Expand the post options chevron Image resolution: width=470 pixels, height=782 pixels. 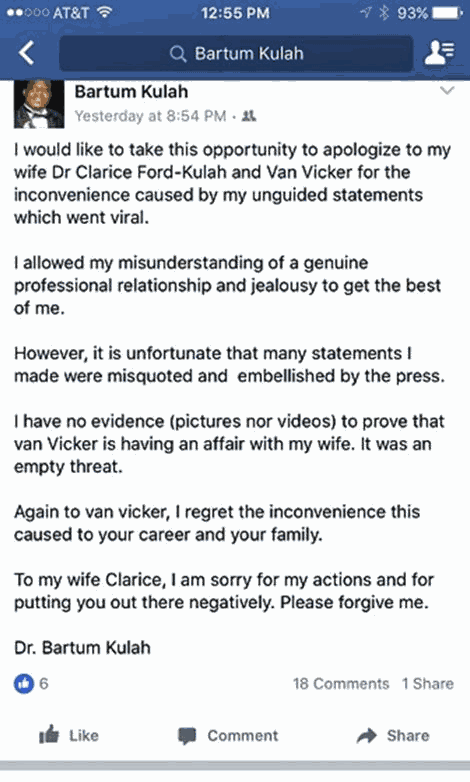447,91
